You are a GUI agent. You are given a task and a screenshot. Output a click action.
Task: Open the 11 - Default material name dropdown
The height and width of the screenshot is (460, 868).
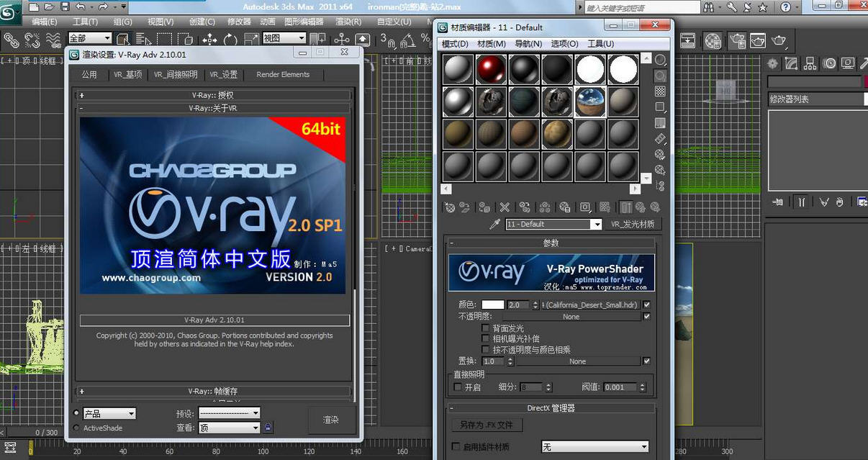(x=553, y=225)
